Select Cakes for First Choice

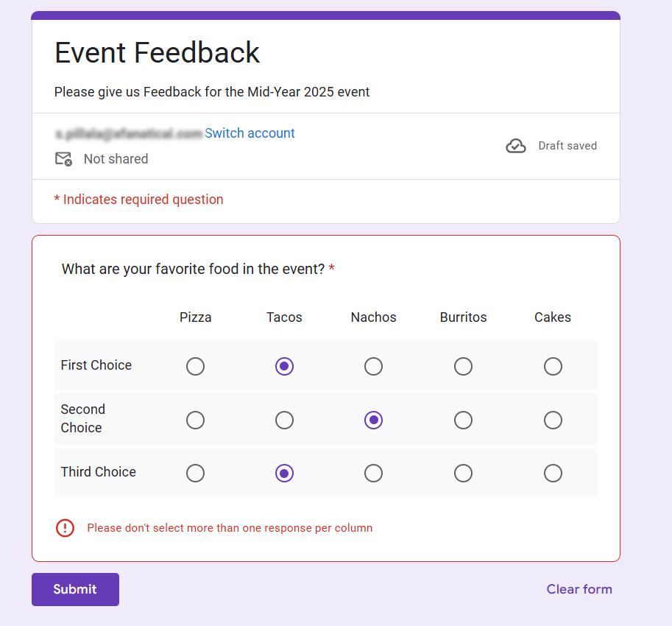coord(553,366)
